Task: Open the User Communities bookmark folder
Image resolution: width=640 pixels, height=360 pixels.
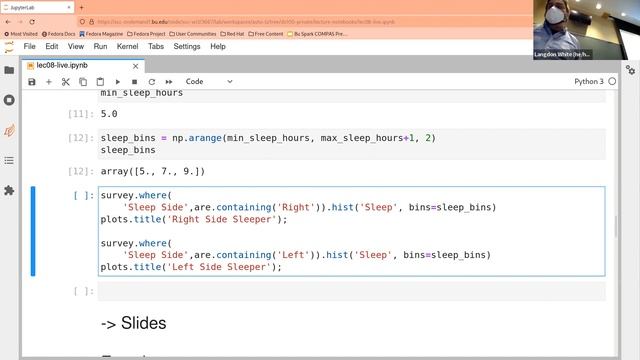Action: click(x=193, y=34)
